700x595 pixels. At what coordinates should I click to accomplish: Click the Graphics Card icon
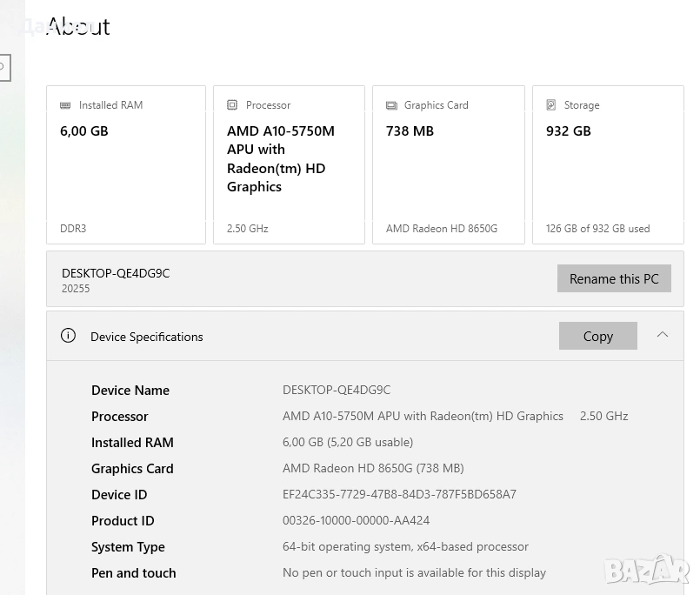(391, 105)
